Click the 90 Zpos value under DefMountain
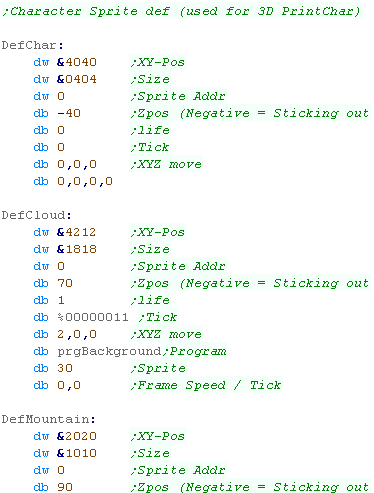This screenshot has height=493, width=374. tap(65, 487)
